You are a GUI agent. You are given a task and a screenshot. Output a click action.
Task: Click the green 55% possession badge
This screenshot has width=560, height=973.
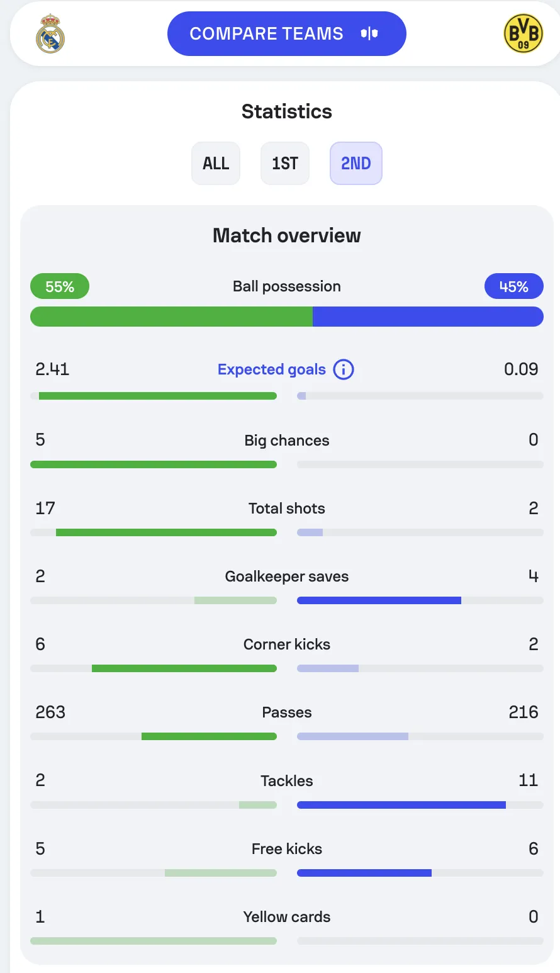click(60, 286)
